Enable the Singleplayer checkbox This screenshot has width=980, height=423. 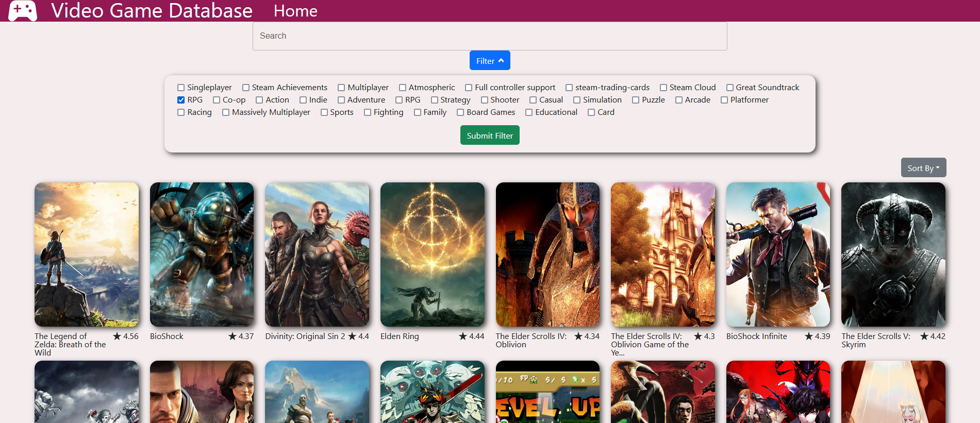tap(181, 88)
